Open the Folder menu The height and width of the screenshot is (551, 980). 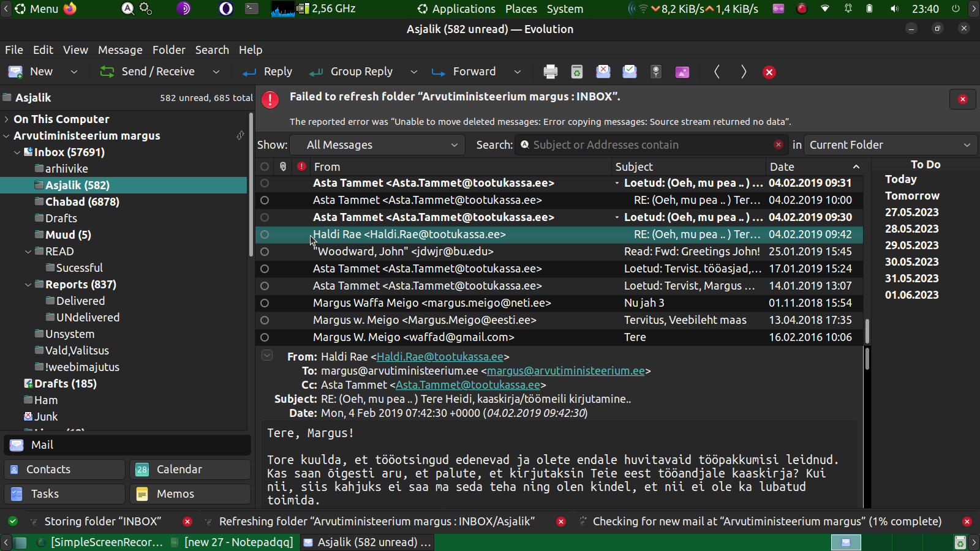(168, 50)
